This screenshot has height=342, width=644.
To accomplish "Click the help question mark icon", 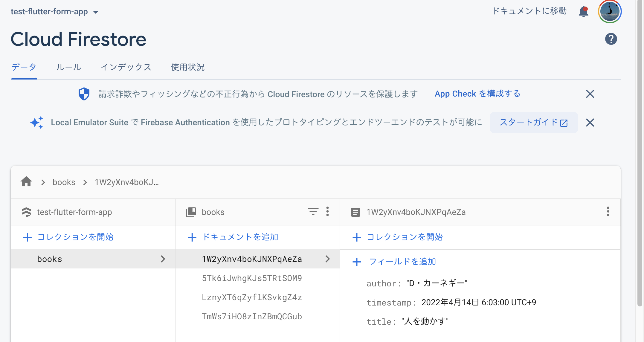I will pyautogui.click(x=611, y=39).
